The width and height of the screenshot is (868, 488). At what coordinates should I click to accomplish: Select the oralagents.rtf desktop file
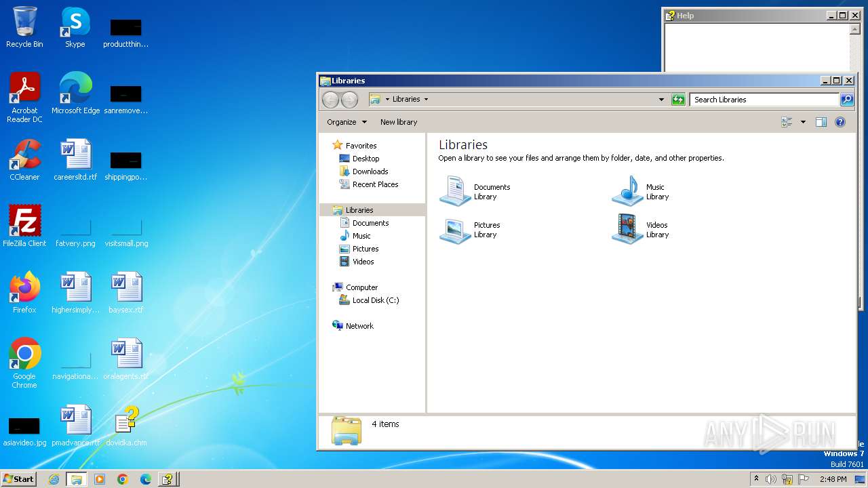click(x=126, y=359)
